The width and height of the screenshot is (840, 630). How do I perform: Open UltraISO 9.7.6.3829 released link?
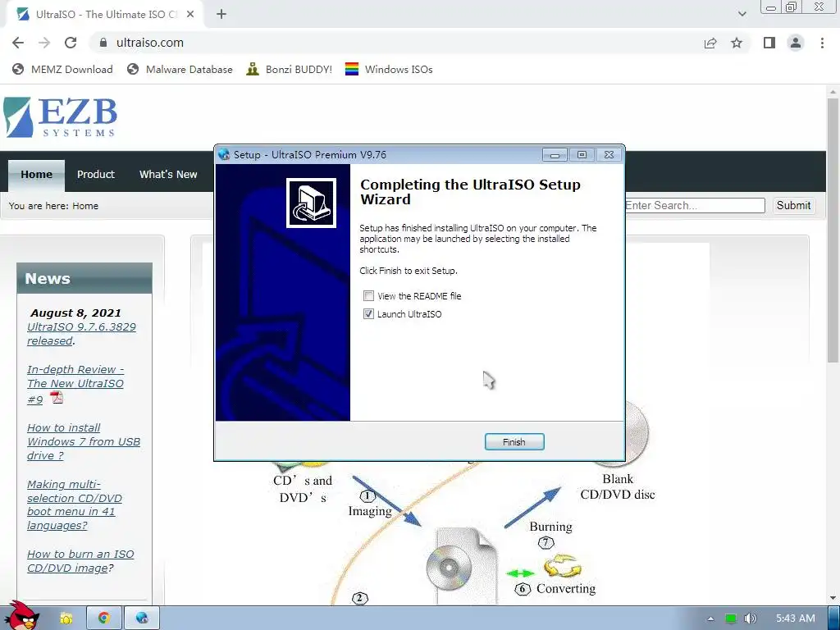(81, 334)
